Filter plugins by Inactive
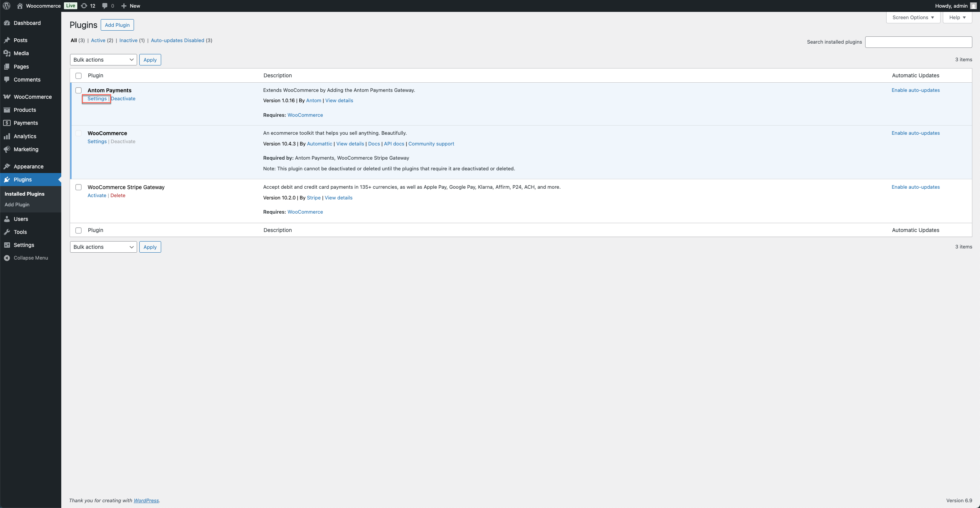The image size is (980, 508). [128, 40]
